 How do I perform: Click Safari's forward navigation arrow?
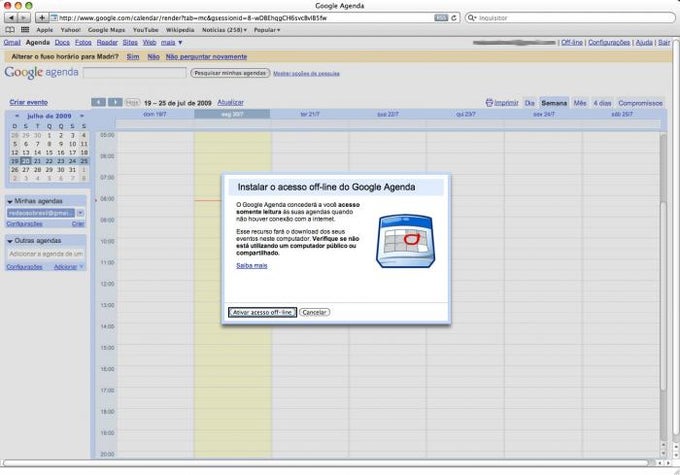pos(24,18)
